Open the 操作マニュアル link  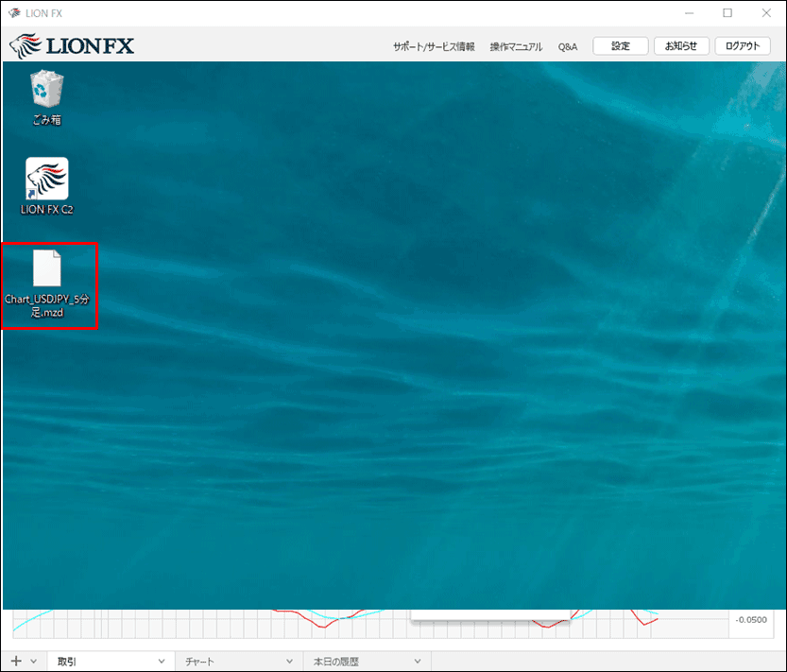point(516,46)
